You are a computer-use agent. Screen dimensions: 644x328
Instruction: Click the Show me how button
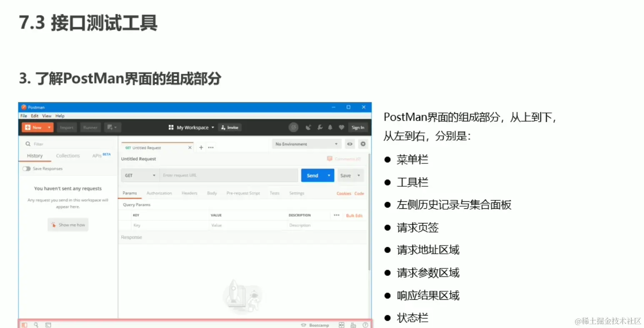tap(68, 225)
